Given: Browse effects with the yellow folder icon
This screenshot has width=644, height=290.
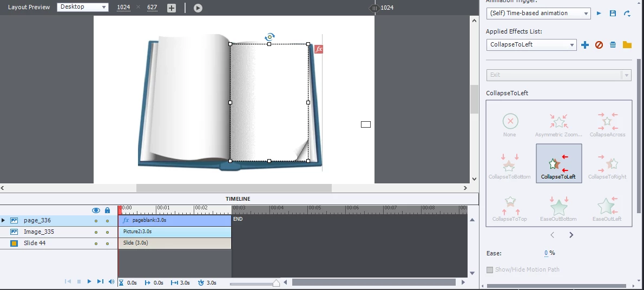Looking at the screenshot, I should point(627,45).
